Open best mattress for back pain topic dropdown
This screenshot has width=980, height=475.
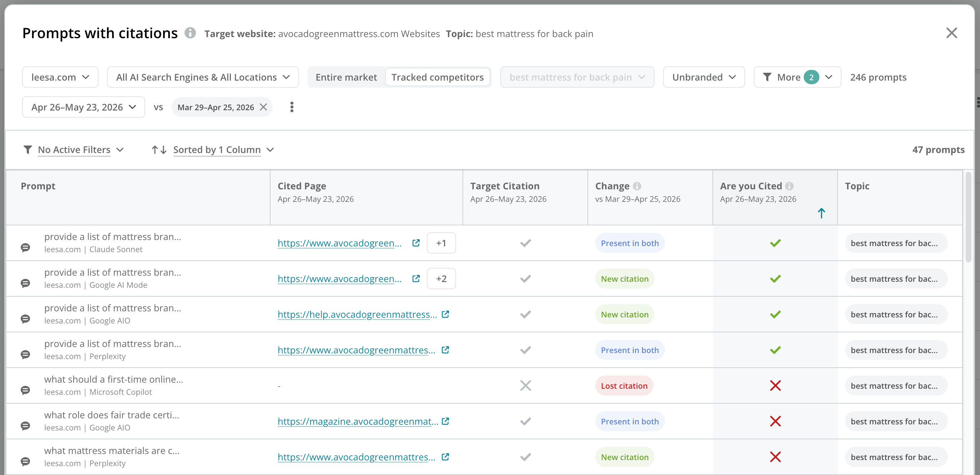coord(577,77)
